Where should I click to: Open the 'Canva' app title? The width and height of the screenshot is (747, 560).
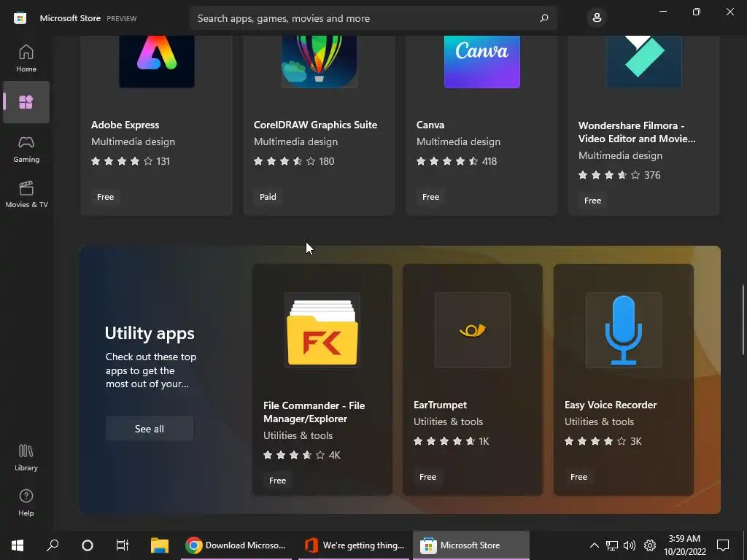point(430,125)
